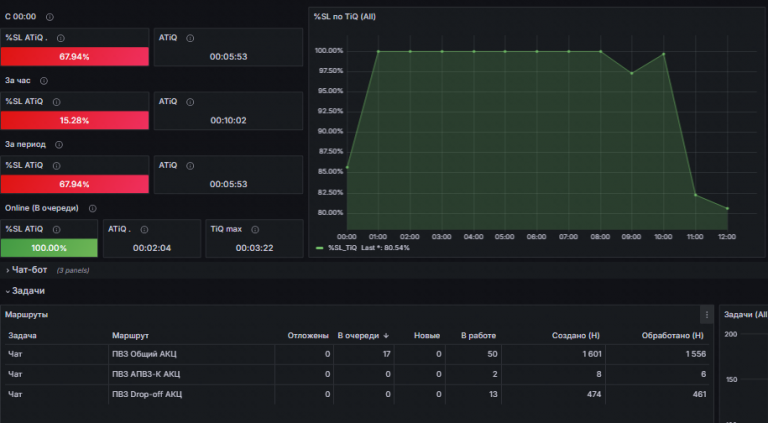This screenshot has height=423, width=768.
Task: Click chart data point at 11:00
Action: (x=696, y=195)
